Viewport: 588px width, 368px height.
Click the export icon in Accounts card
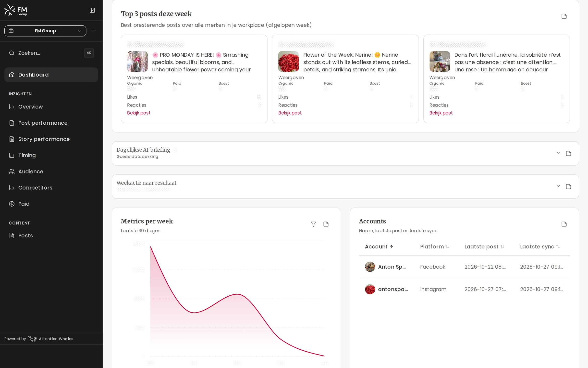(564, 224)
